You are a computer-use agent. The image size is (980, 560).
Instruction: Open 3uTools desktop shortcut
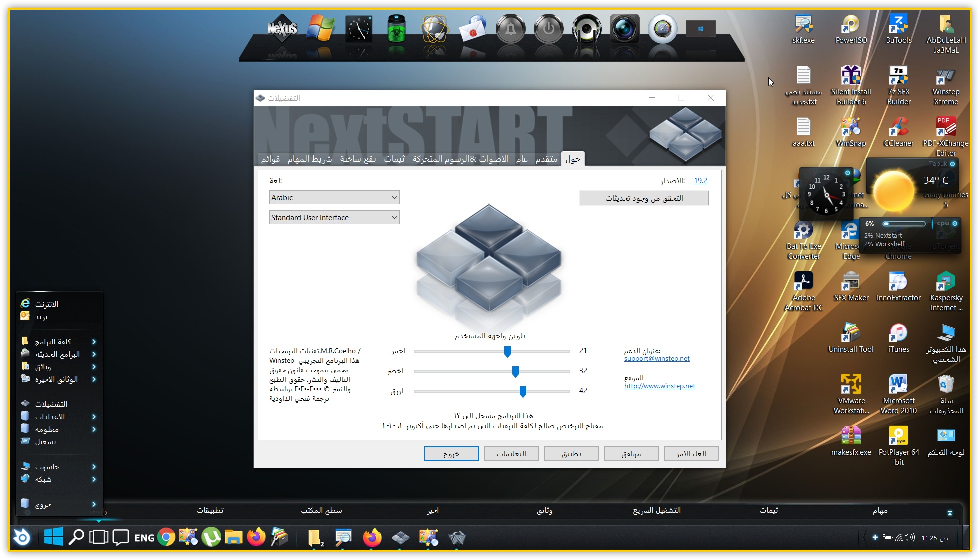(899, 30)
